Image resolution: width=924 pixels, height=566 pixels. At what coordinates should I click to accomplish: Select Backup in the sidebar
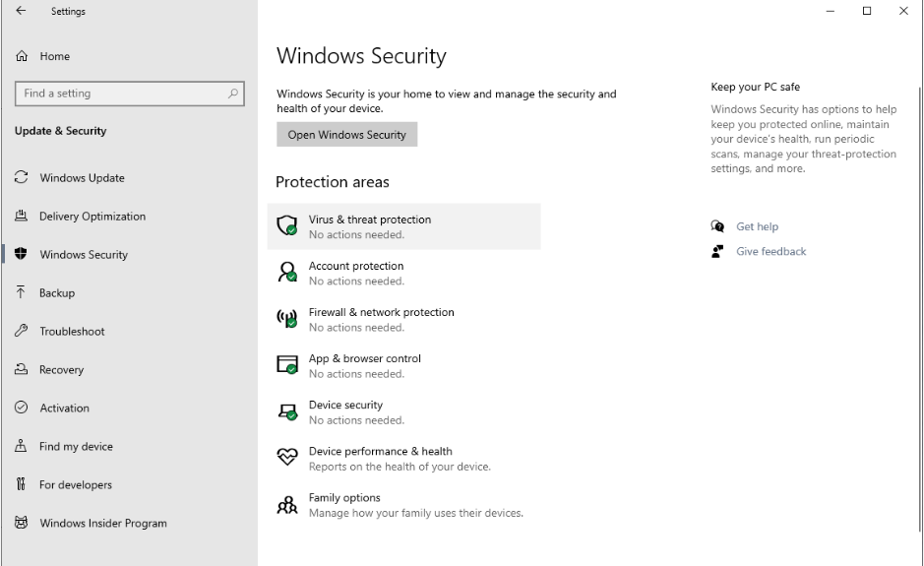point(57,293)
